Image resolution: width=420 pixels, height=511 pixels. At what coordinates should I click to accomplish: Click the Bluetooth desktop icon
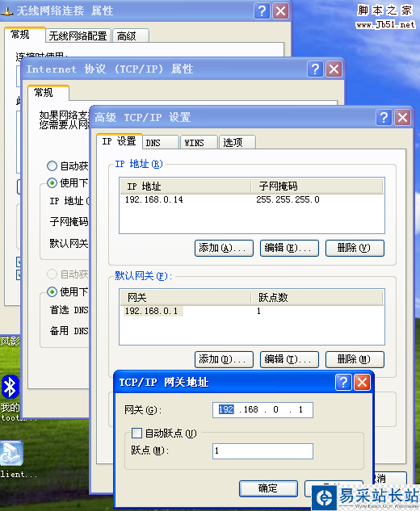coord(10,387)
